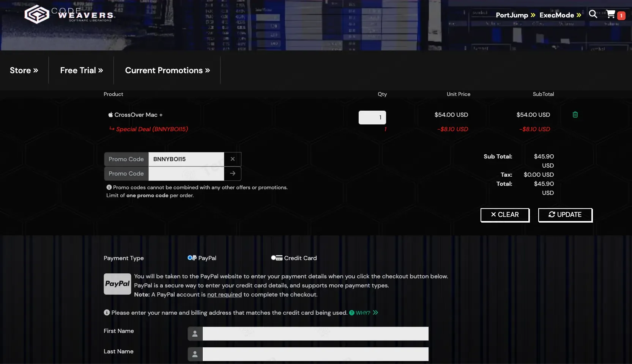Focus the Last Name text field
This screenshot has height=364, width=632.
click(315, 354)
